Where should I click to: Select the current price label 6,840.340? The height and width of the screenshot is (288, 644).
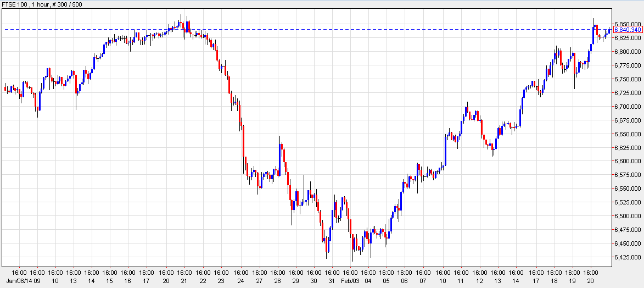pyautogui.click(x=628, y=30)
